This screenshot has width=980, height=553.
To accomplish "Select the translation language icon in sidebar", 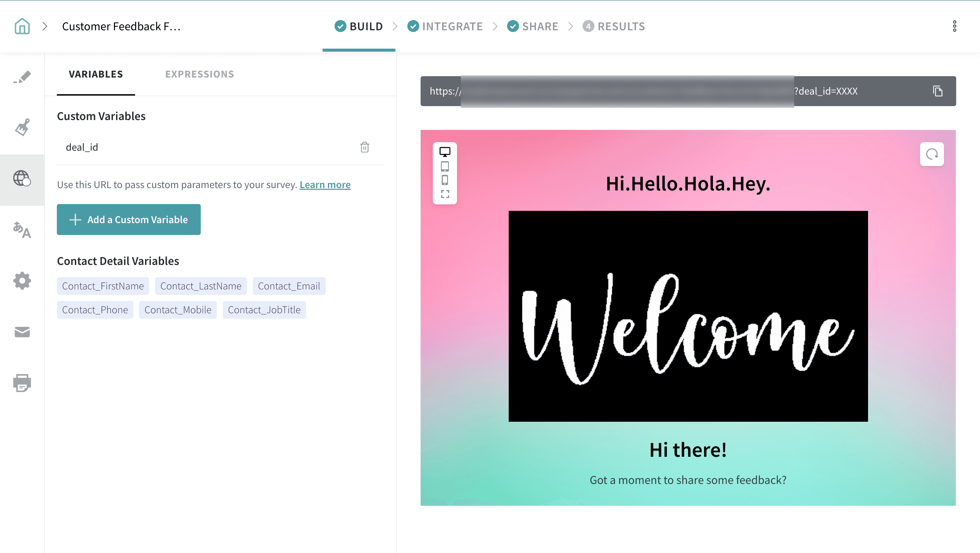I will coord(22,230).
